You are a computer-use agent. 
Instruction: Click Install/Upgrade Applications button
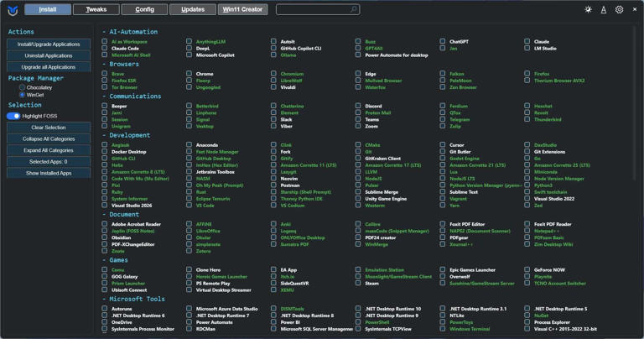[49, 44]
